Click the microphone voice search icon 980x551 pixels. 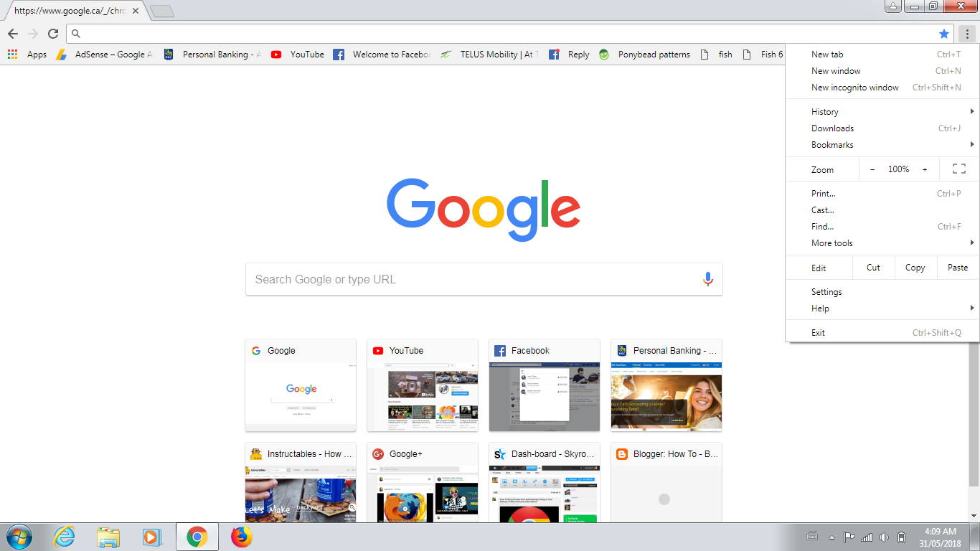tap(708, 279)
